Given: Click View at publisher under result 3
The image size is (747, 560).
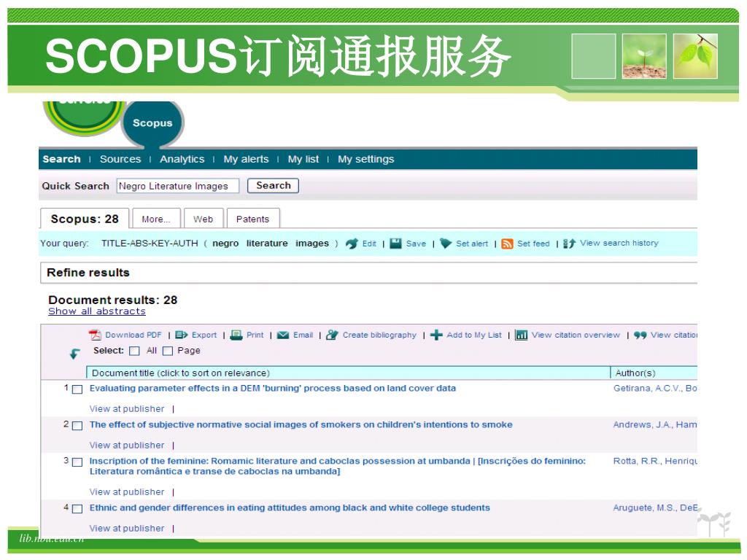Looking at the screenshot, I should tap(127, 491).
